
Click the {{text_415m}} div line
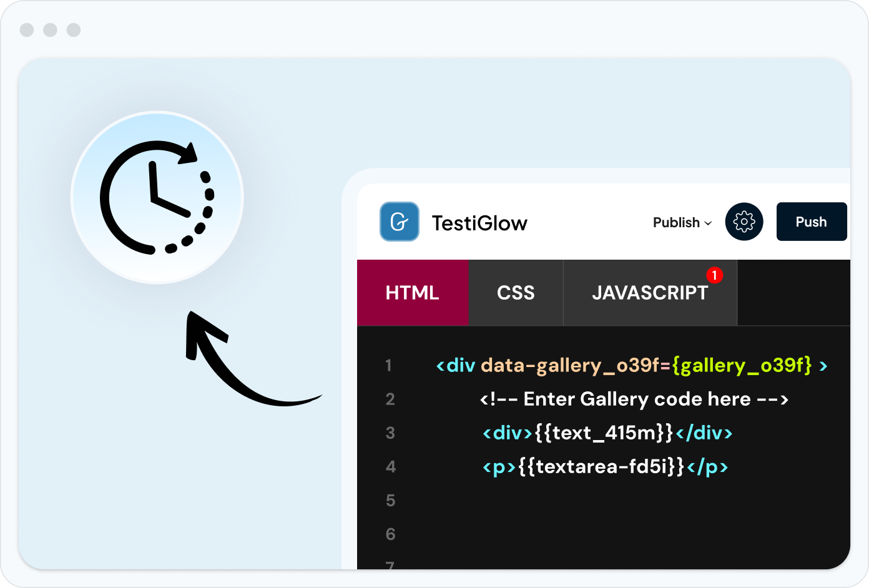coord(607,433)
